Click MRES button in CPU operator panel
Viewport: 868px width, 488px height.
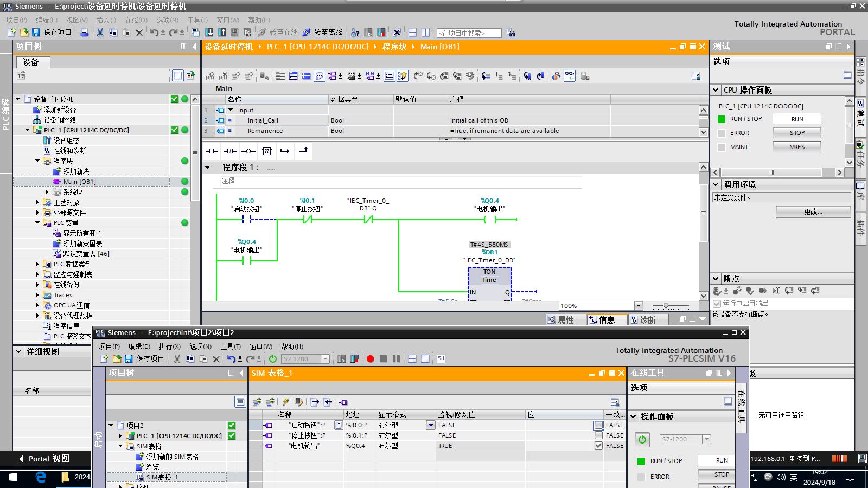click(x=797, y=147)
